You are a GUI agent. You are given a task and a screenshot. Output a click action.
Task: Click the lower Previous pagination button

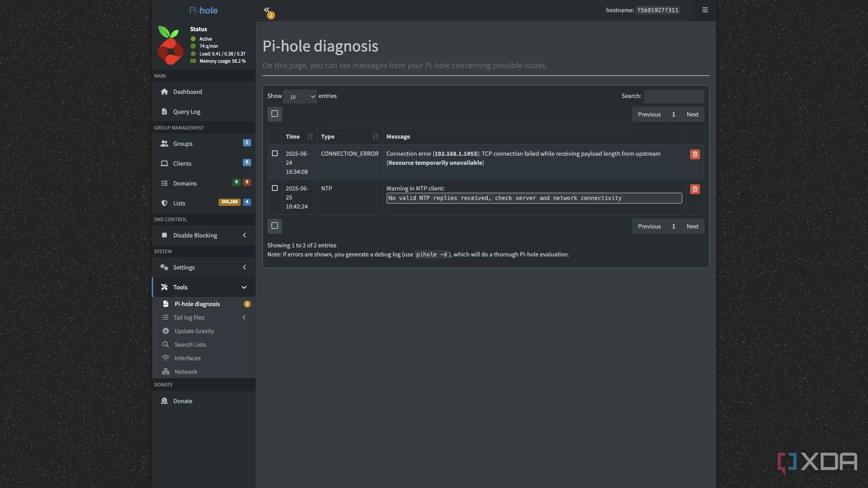pos(649,226)
